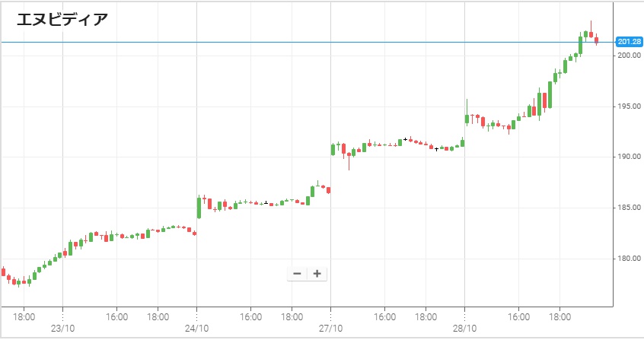The width and height of the screenshot is (644, 340).
Task: Click the 185.00 price axis label
Action: (x=629, y=208)
